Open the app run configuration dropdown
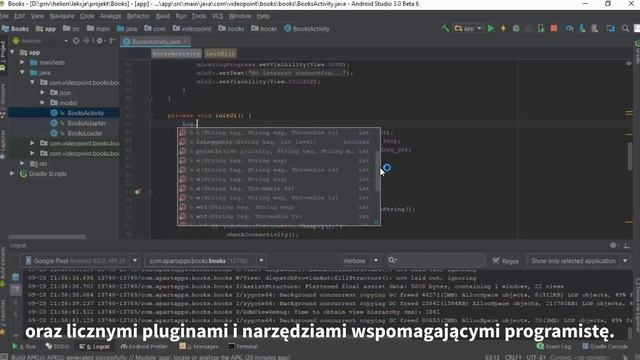Image resolution: width=640 pixels, height=360 pixels. click(x=468, y=28)
